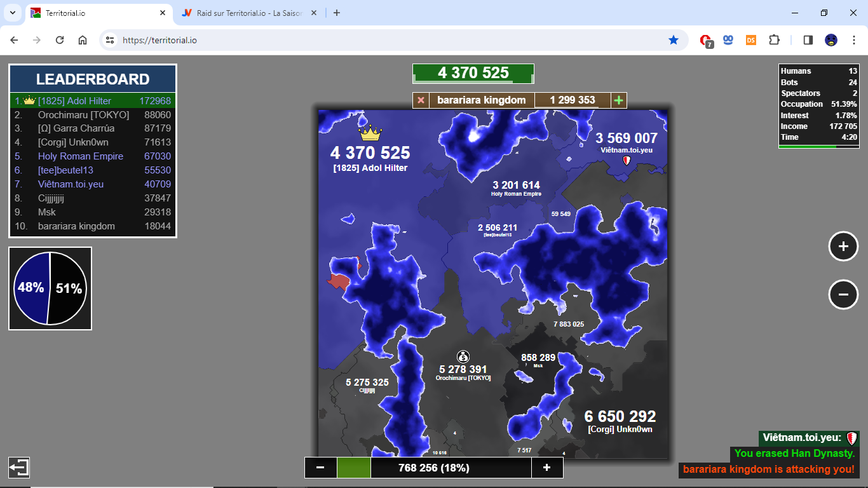
Task: Toggle the browser side panel
Action: pyautogui.click(x=808, y=40)
